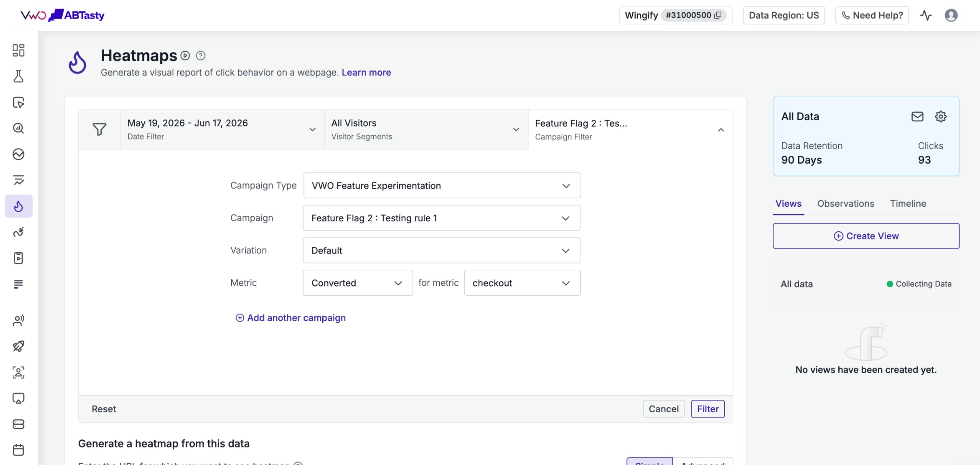Open the recordings play-clip sidebar icon
Image resolution: width=980 pixels, height=465 pixels.
18,258
